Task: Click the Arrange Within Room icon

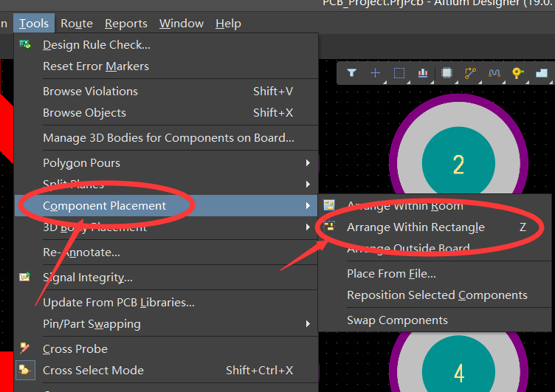Action: (329, 205)
